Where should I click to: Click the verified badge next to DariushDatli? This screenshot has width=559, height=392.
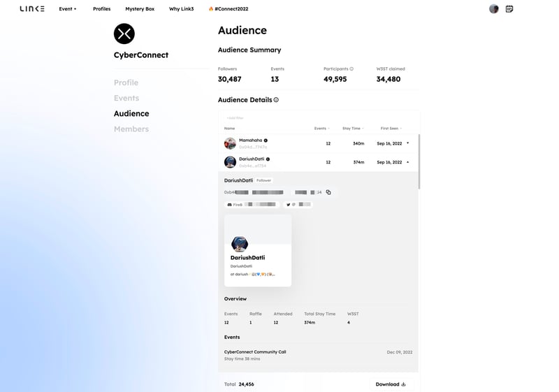point(268,159)
